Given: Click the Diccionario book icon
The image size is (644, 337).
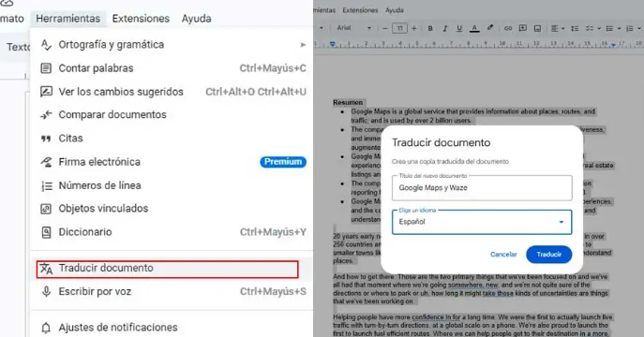Looking at the screenshot, I should pyautogui.click(x=47, y=232).
